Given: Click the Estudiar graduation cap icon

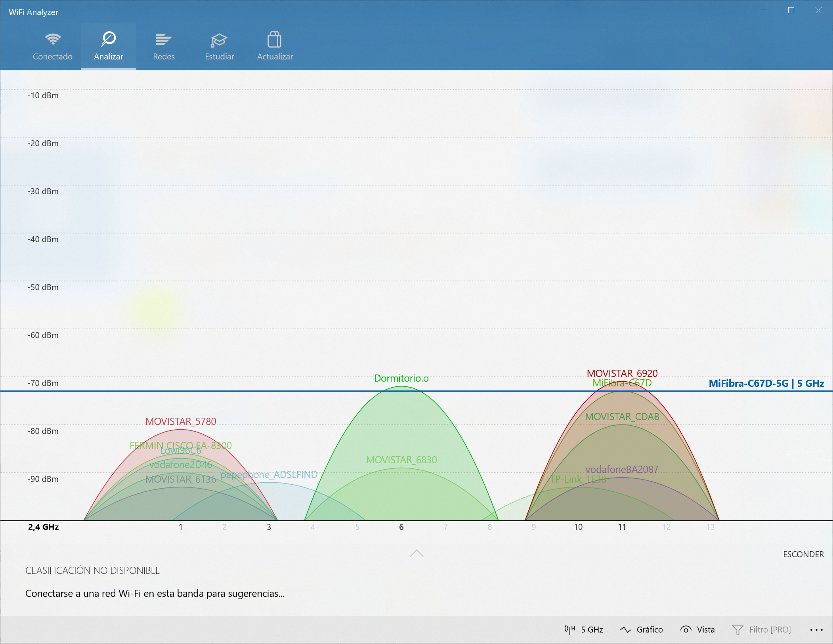Looking at the screenshot, I should pyautogui.click(x=219, y=40).
